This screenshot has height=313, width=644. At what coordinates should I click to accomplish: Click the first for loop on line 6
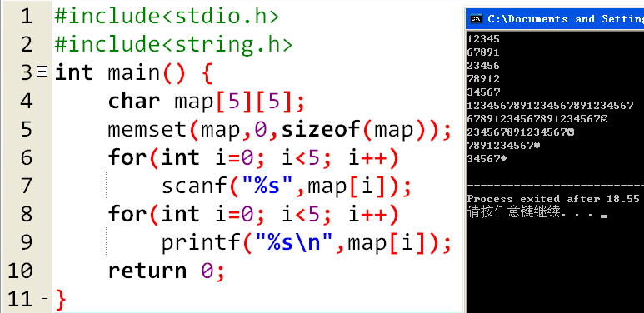click(253, 158)
